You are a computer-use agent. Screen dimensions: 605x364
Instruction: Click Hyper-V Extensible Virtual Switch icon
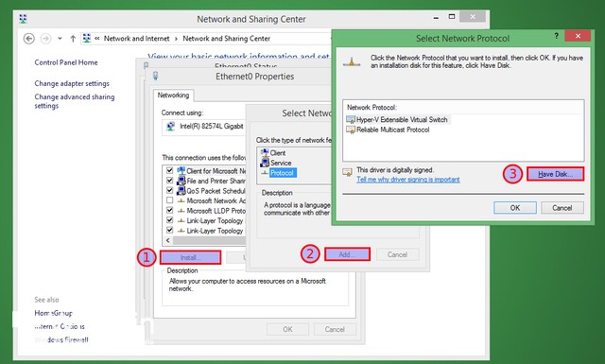[x=351, y=120]
